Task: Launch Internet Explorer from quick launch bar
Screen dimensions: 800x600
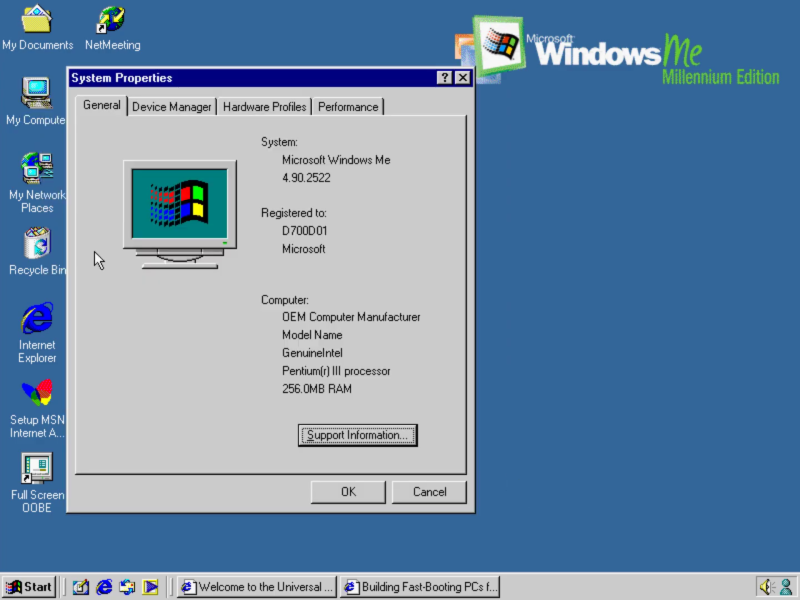Action: (x=104, y=587)
